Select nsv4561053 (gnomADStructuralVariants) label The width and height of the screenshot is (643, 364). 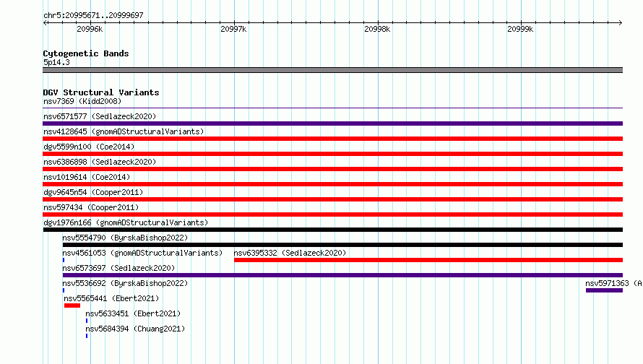pos(142,253)
